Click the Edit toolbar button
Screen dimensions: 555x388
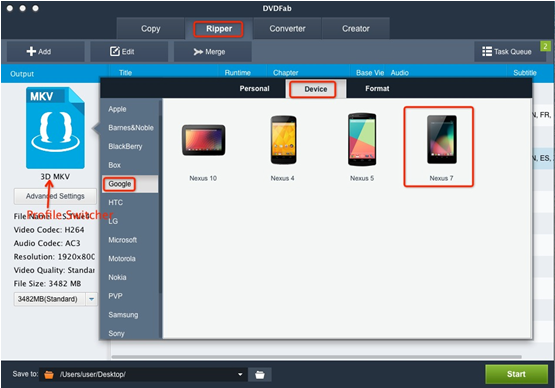point(129,52)
